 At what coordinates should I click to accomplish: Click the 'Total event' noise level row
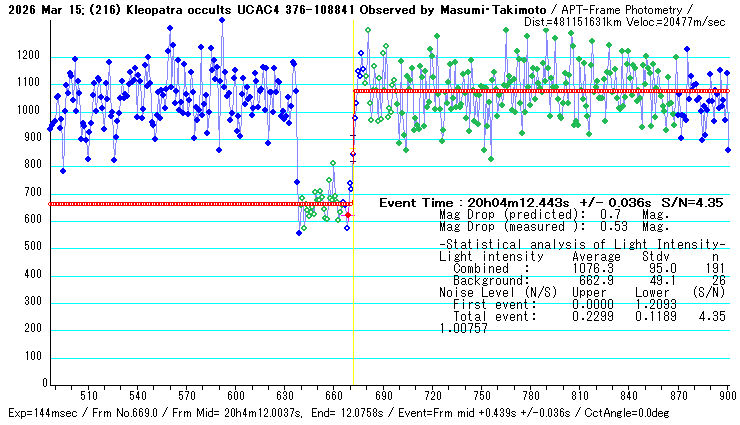pos(580,316)
